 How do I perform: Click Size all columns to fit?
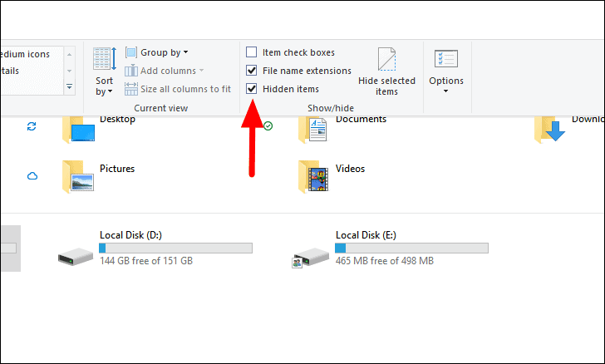click(x=178, y=89)
